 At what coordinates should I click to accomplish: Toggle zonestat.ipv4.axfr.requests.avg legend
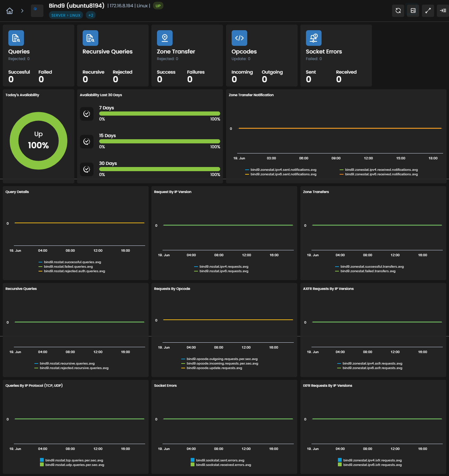coord(370,364)
